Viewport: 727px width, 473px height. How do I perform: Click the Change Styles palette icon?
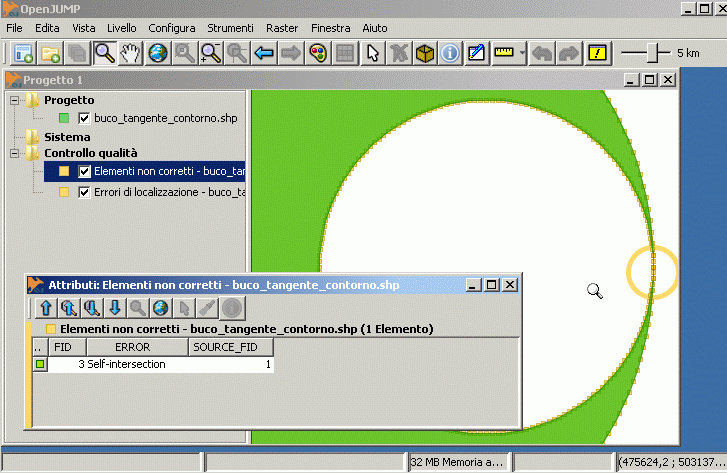[x=318, y=53]
